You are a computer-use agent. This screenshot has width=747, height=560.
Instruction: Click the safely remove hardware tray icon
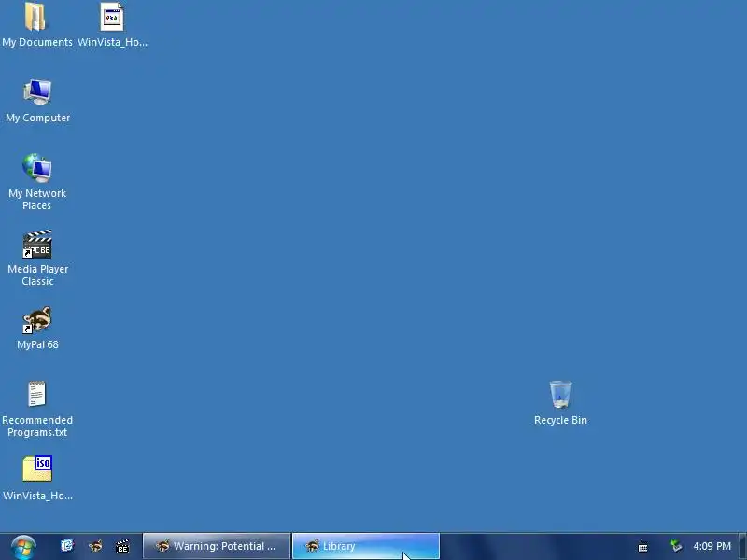click(x=675, y=546)
